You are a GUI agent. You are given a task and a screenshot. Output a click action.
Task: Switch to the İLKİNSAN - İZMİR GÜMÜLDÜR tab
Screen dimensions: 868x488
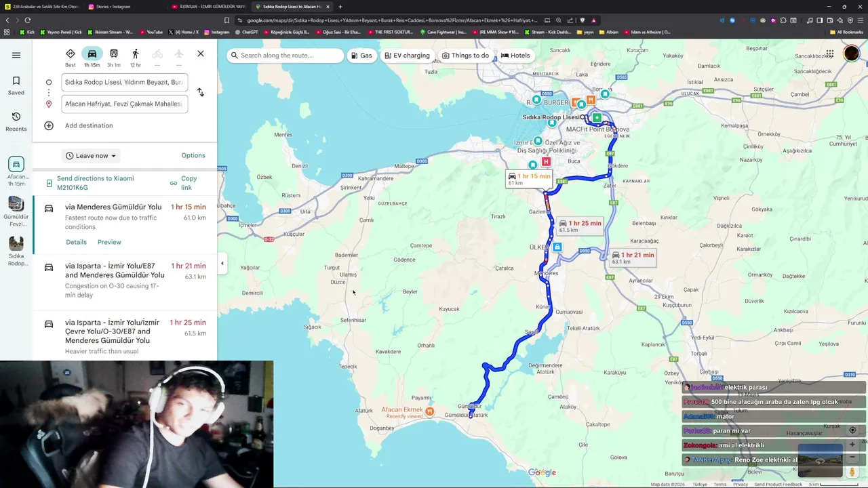(x=208, y=7)
